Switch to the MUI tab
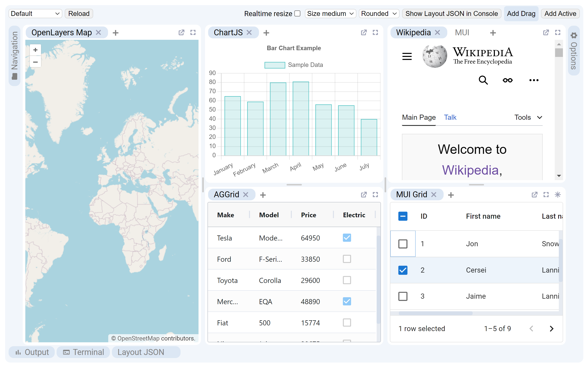 point(462,32)
